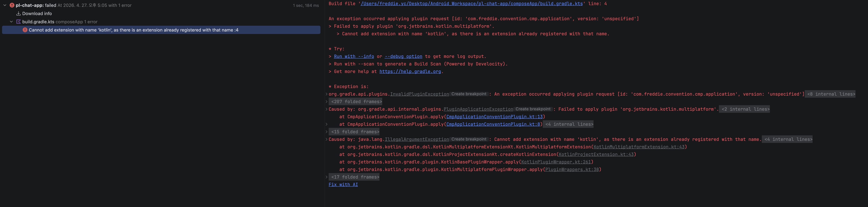Collapse the build.gradle.kts tree node
Screen dimensions: 868x207
pyautogui.click(x=11, y=22)
